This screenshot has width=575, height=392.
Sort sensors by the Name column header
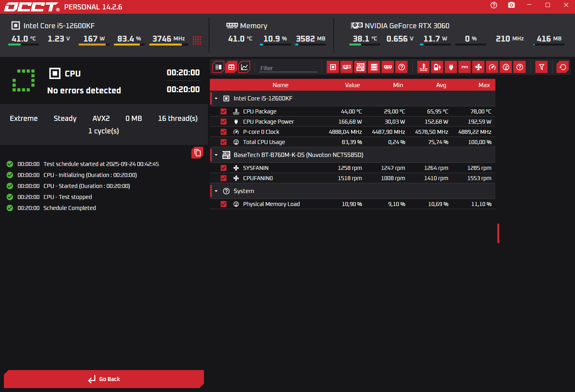pyautogui.click(x=280, y=85)
